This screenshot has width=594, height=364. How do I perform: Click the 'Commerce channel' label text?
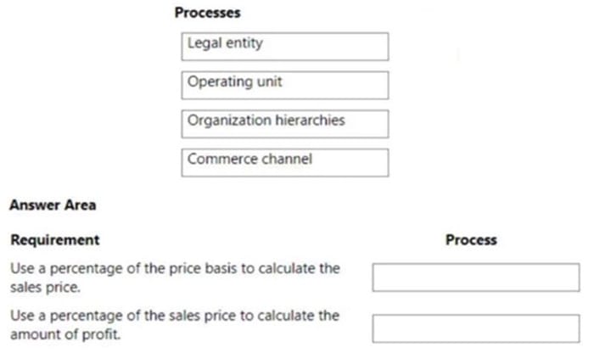click(250, 159)
